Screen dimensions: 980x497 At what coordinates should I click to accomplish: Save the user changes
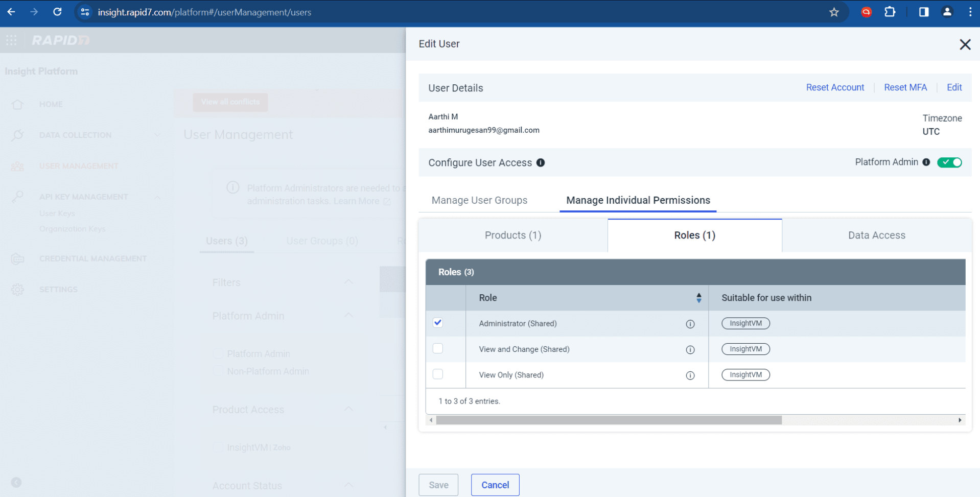click(438, 485)
